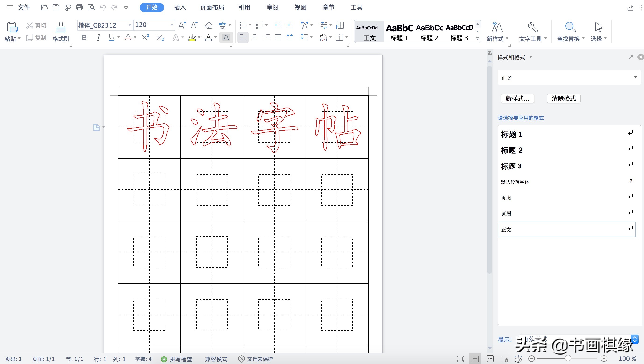Increase paragraph indent
The height and width of the screenshot is (364, 644).
(290, 25)
